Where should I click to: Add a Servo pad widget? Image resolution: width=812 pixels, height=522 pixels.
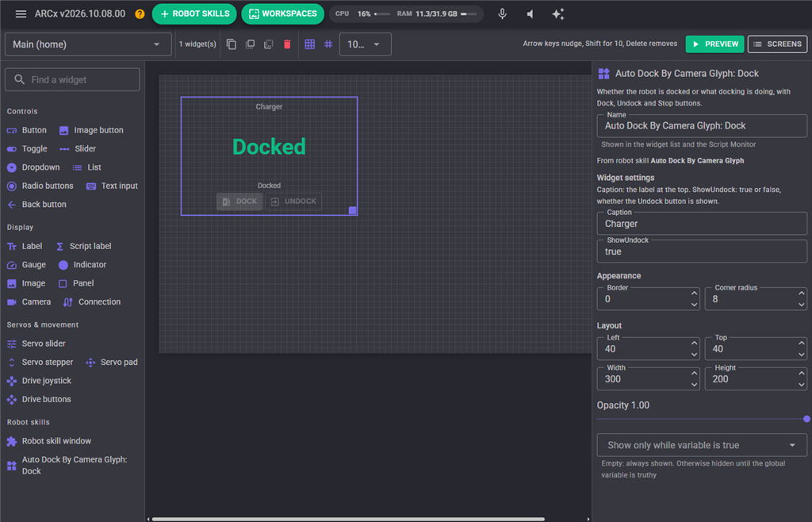pyautogui.click(x=112, y=363)
